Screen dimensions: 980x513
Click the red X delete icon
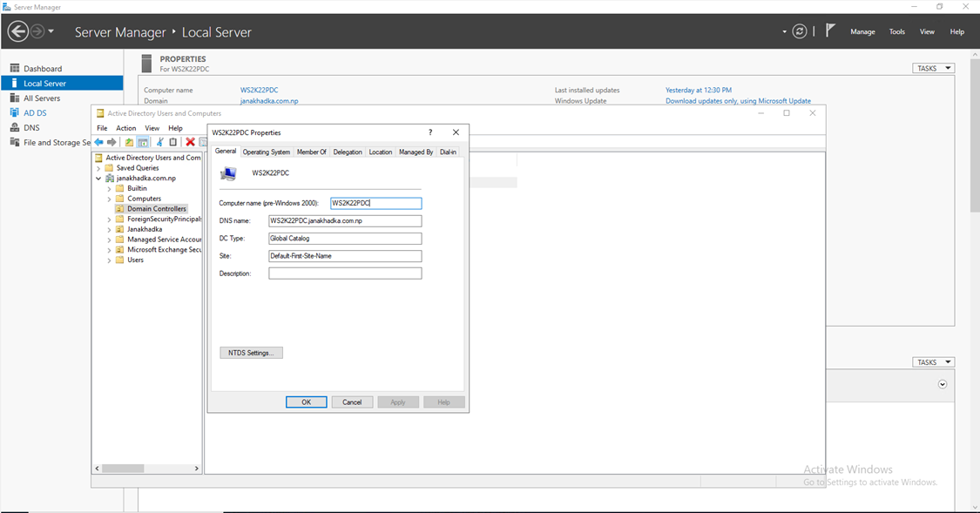[189, 142]
